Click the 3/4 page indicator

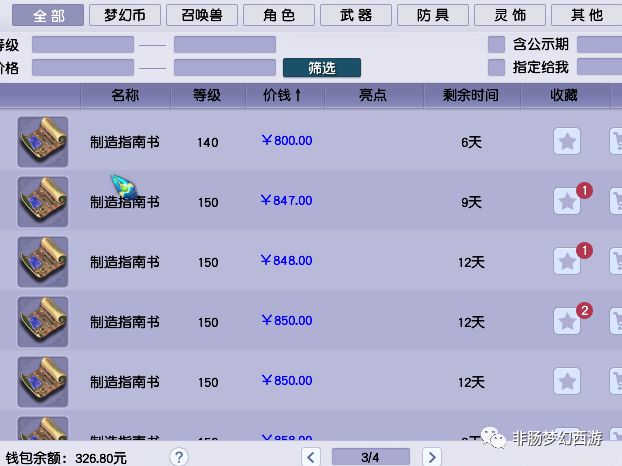pyautogui.click(x=371, y=457)
